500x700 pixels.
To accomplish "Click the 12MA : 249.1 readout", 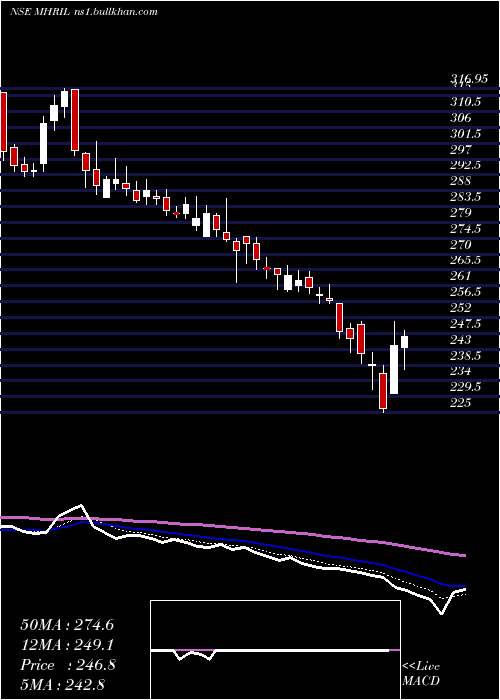I will [67, 645].
